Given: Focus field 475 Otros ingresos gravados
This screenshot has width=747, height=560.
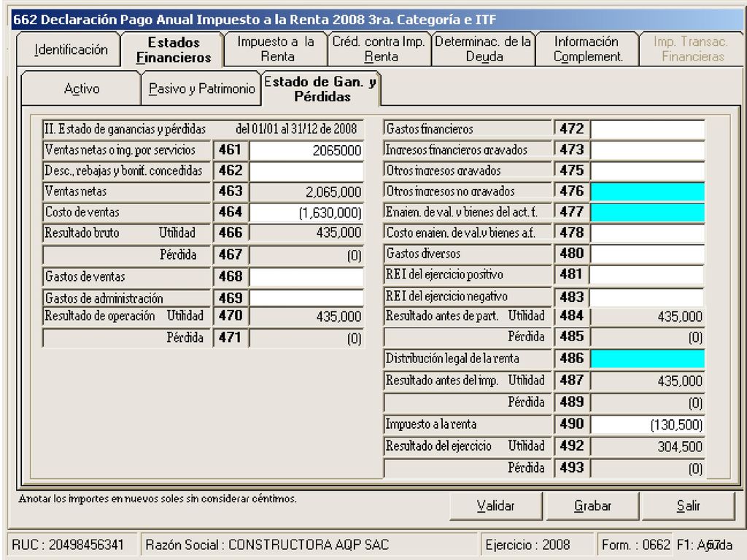Looking at the screenshot, I should 648,171.
